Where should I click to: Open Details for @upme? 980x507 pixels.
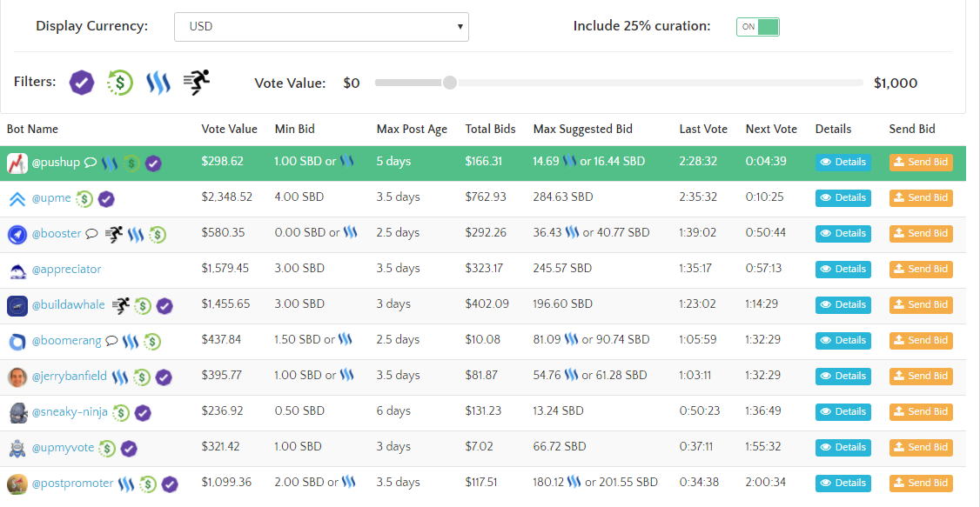pyautogui.click(x=843, y=198)
